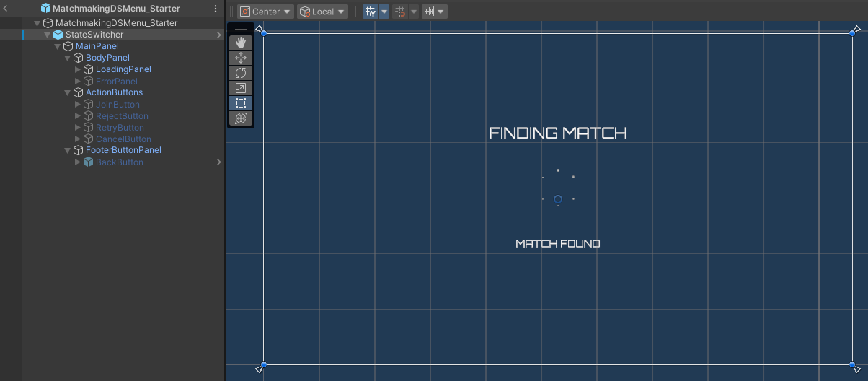Image resolution: width=868 pixels, height=381 pixels.
Task: Click the JoinButton cube icon
Action: [89, 104]
